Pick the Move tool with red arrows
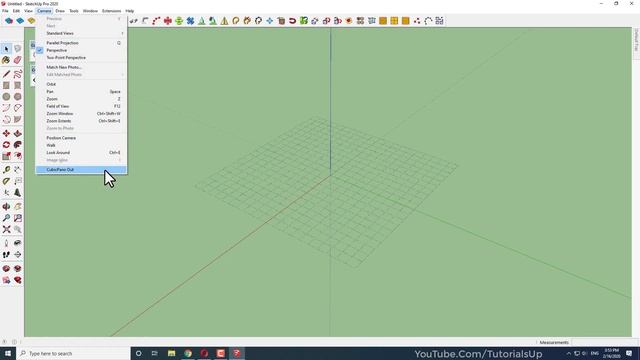 [x=6, y=133]
